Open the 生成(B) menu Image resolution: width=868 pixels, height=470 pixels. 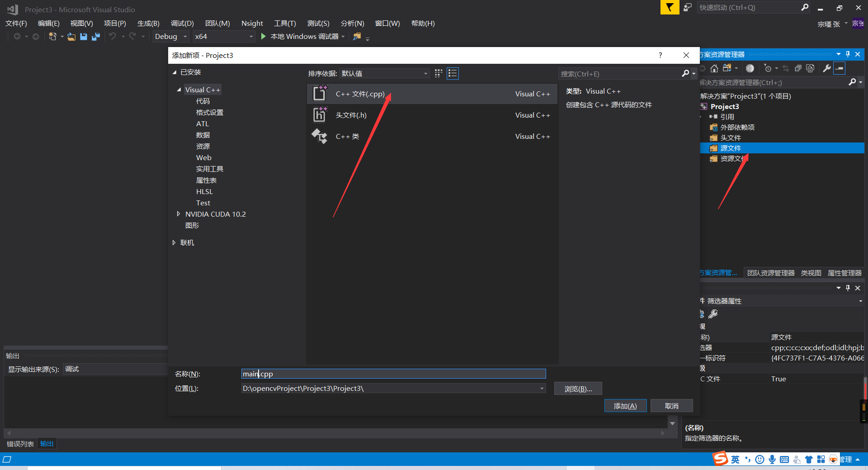pos(148,23)
